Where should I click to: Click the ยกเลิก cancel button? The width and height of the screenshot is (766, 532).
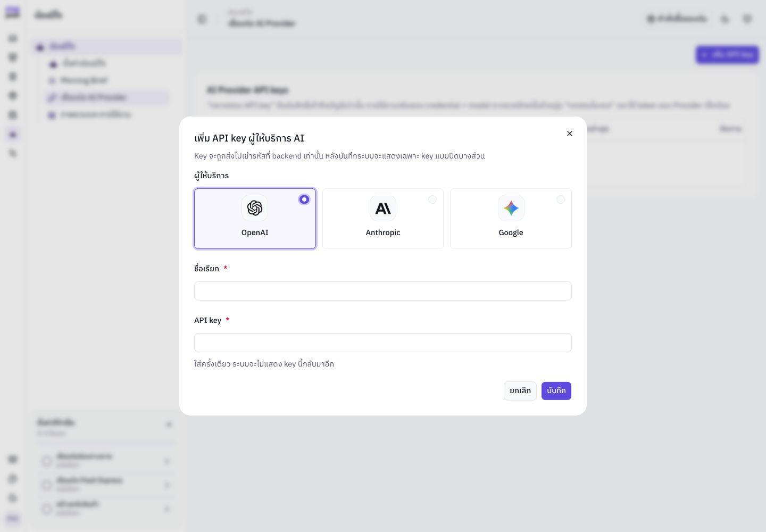pyautogui.click(x=520, y=391)
